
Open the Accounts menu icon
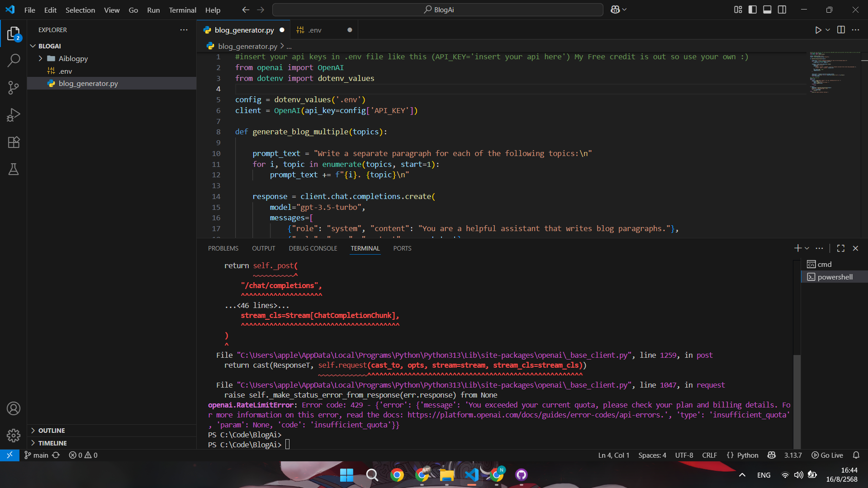[14, 408]
